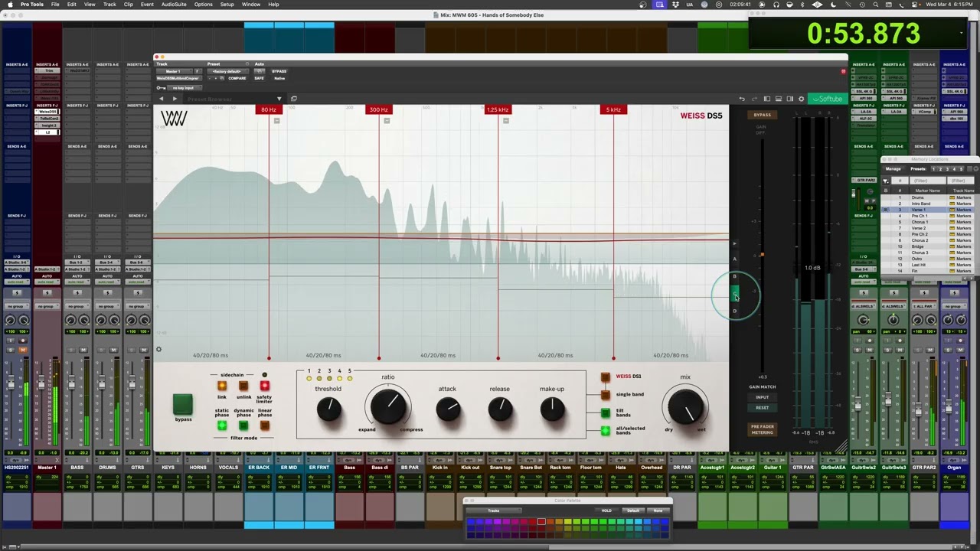Screen dimensions: 980x551
Task: Toggle sidechain link button
Action: [x=222, y=386]
